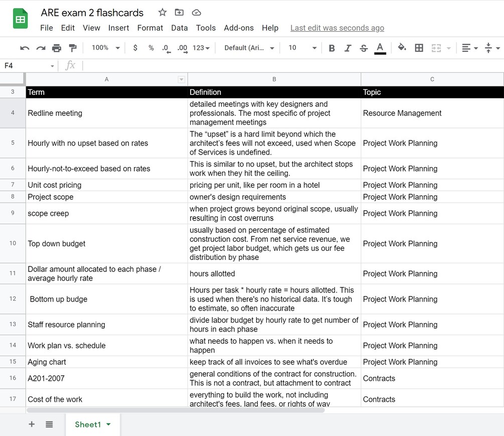Select the Redline meeting cell
Image resolution: width=504 pixels, height=436 pixels.
(x=107, y=113)
